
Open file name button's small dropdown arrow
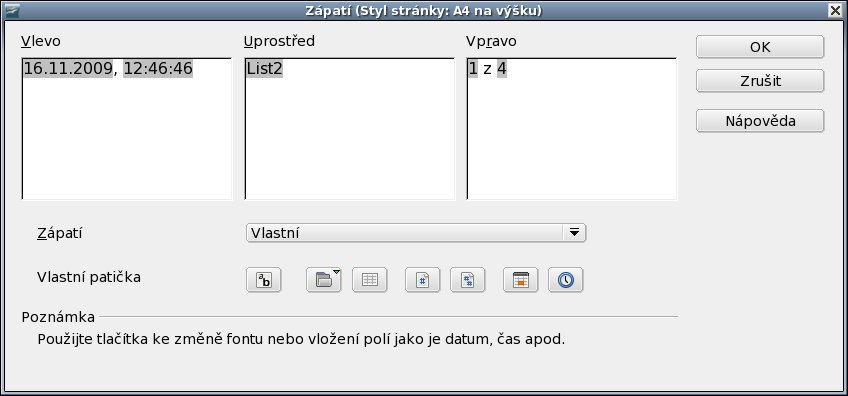(x=336, y=271)
